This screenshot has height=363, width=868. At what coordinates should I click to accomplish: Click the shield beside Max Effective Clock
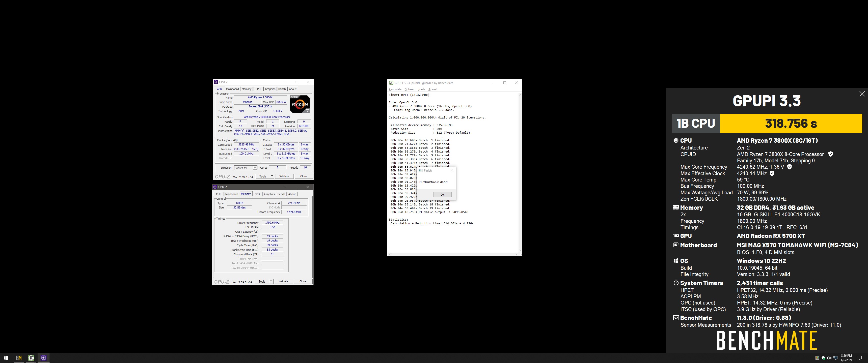coord(772,173)
